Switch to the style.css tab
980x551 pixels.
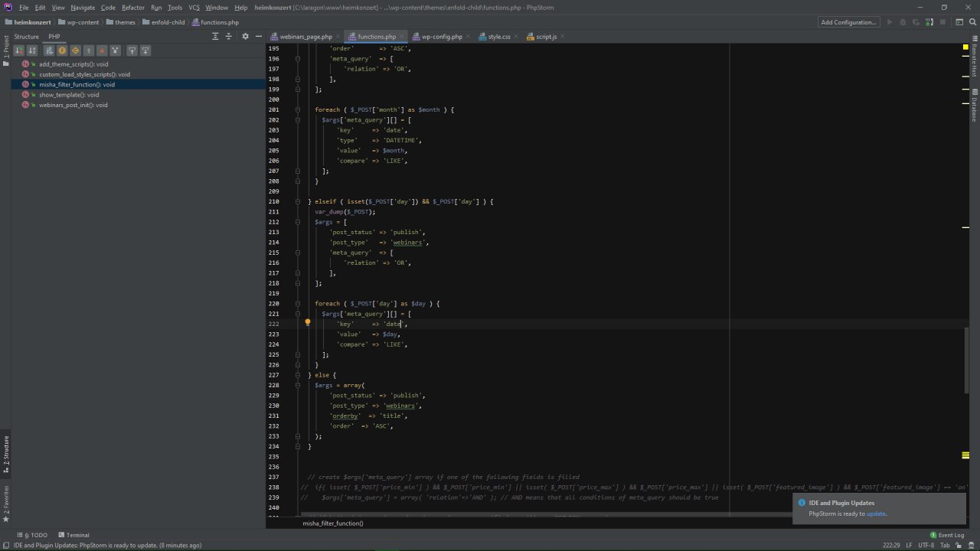coord(499,37)
